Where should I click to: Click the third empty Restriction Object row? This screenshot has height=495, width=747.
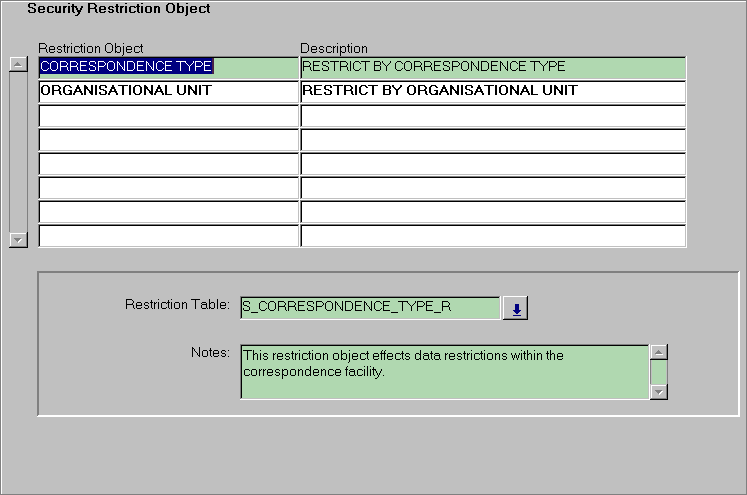coord(168,115)
